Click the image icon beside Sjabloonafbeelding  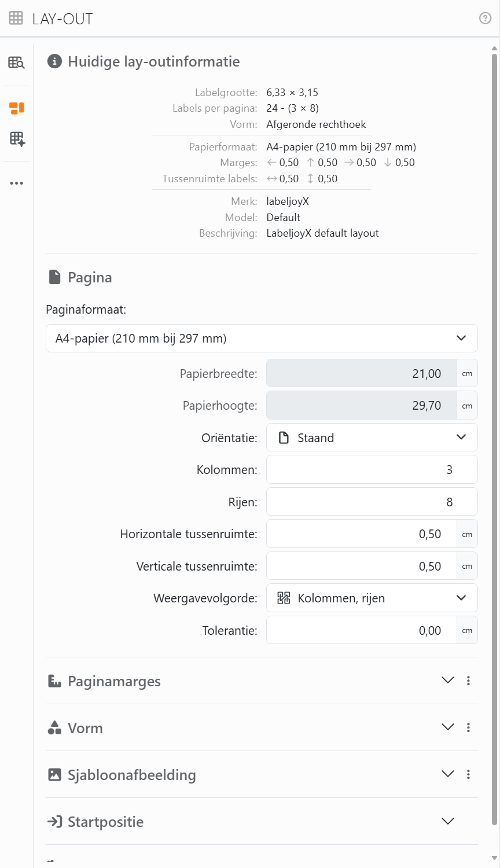pos(54,775)
